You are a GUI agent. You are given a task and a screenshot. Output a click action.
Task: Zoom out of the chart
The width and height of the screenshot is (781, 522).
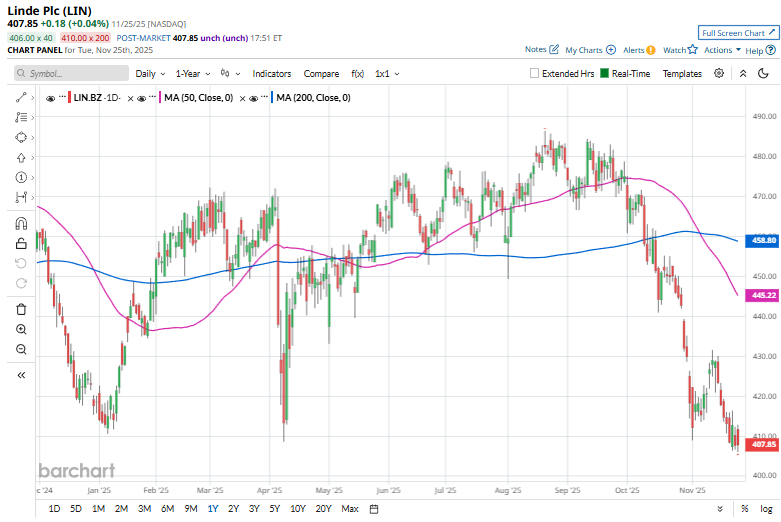(x=21, y=349)
